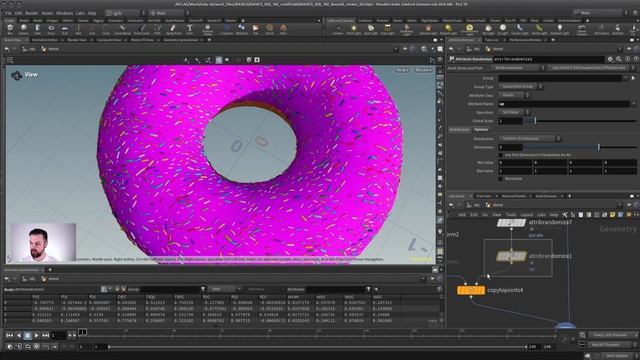Click the attribrandomize1 node
This screenshot has width=640, height=360.
coord(511,256)
